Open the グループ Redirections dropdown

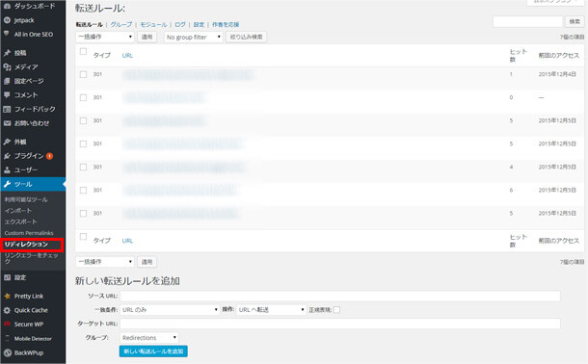click(149, 337)
